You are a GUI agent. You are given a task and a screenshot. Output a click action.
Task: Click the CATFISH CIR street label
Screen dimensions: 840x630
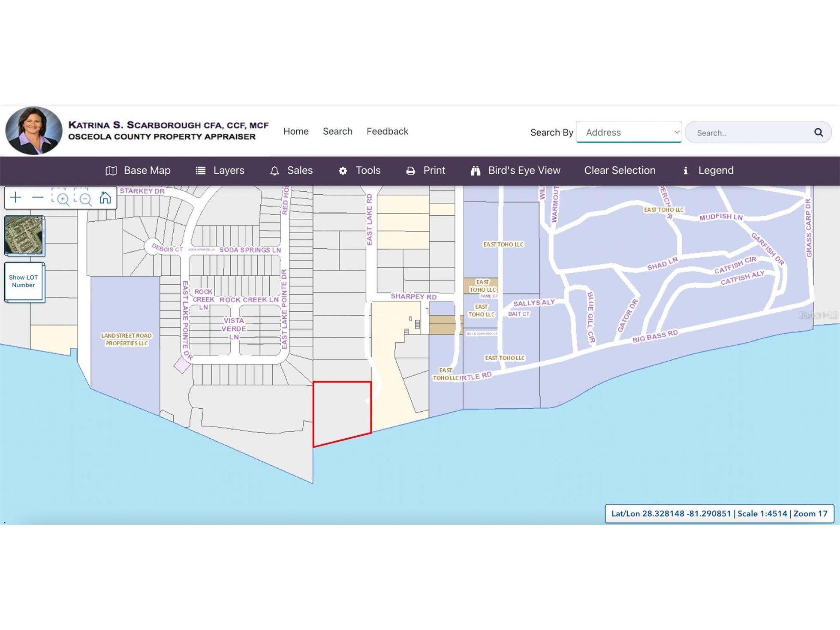tap(735, 265)
